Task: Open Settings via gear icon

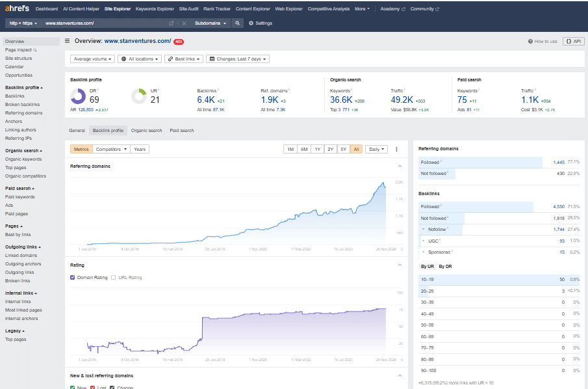Action: 251,23
